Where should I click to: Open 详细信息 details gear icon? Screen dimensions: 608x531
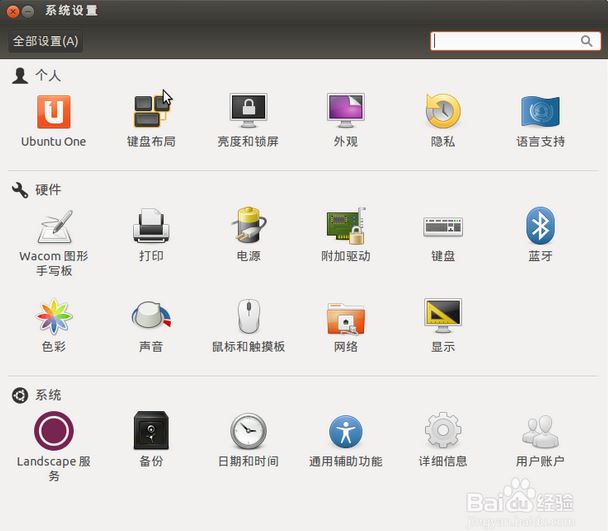coord(443,431)
